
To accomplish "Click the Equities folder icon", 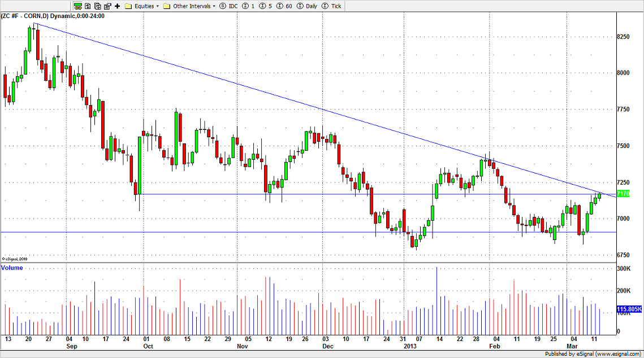I will point(128,6).
